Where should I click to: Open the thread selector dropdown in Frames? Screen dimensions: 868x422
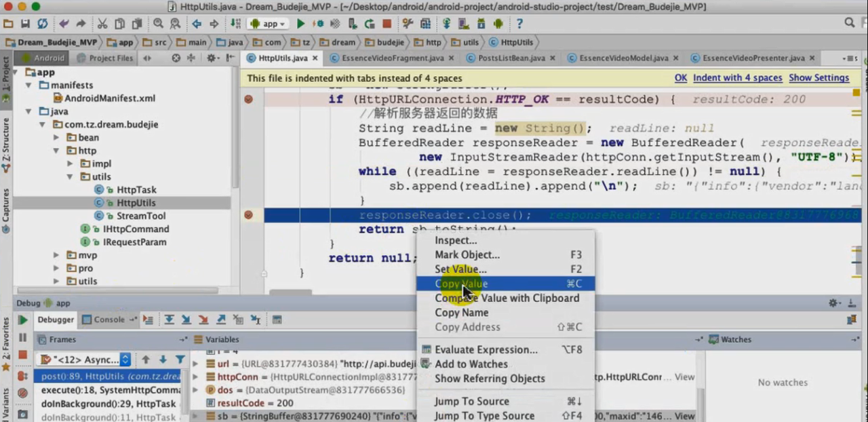[x=125, y=360]
